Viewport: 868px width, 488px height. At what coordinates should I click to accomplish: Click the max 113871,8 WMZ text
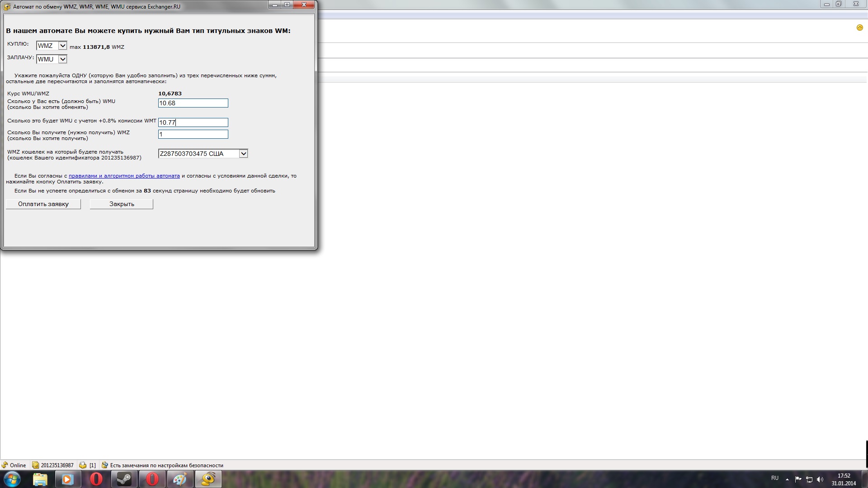click(x=97, y=47)
